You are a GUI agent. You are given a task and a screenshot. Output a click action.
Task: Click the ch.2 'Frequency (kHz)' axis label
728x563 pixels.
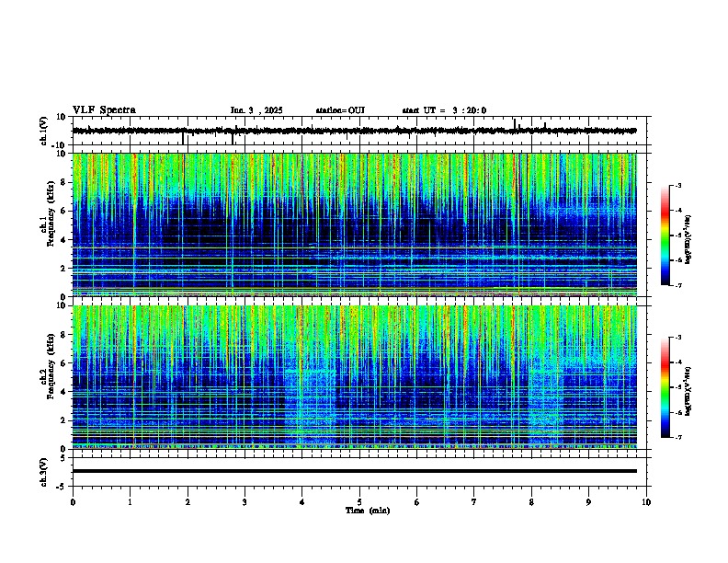click(51, 366)
